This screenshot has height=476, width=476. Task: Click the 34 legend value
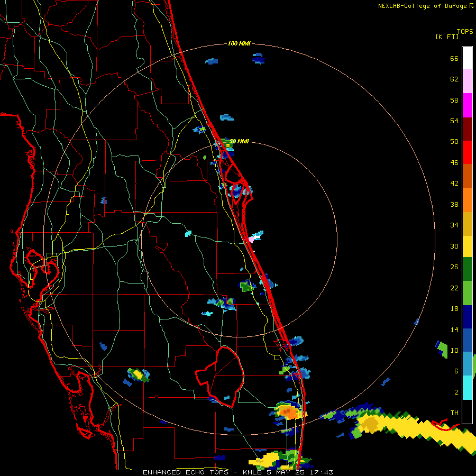(x=454, y=225)
